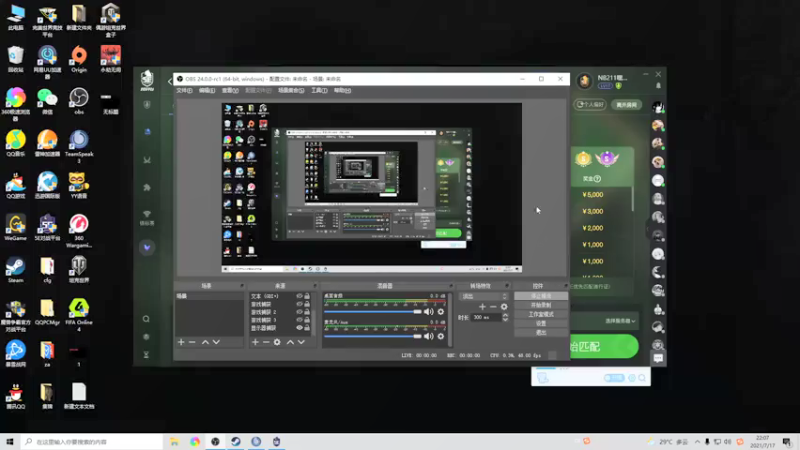The image size is (800, 450).
Task: Move selected source down with arrow
Action: (x=301, y=342)
